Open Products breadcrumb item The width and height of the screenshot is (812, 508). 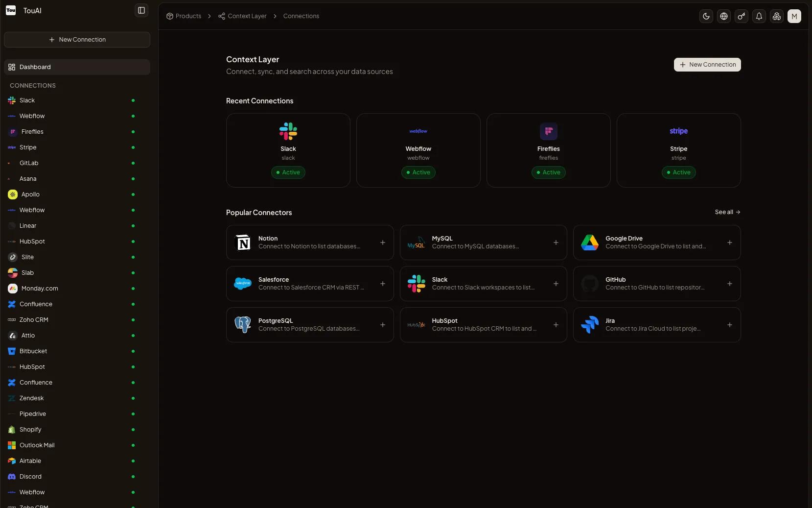[188, 16]
